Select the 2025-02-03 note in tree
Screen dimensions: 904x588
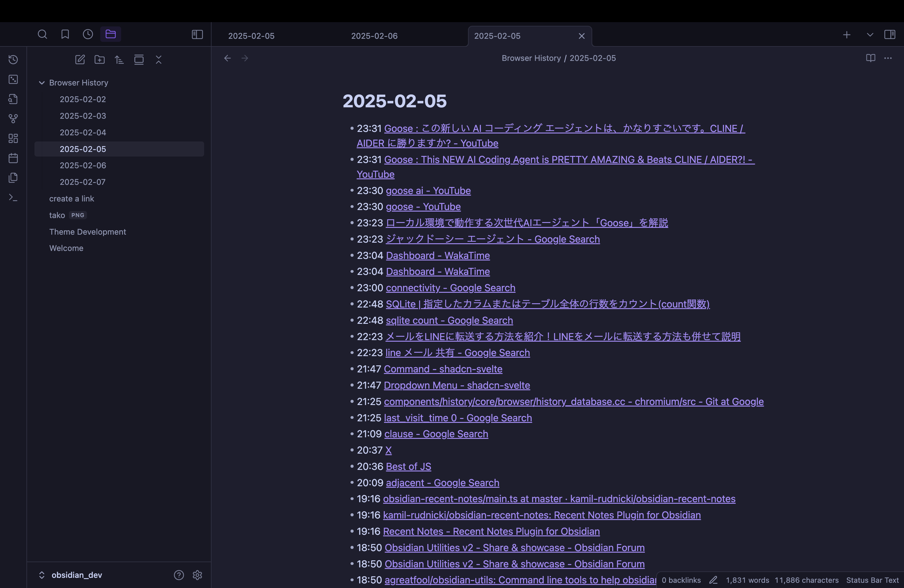point(83,116)
